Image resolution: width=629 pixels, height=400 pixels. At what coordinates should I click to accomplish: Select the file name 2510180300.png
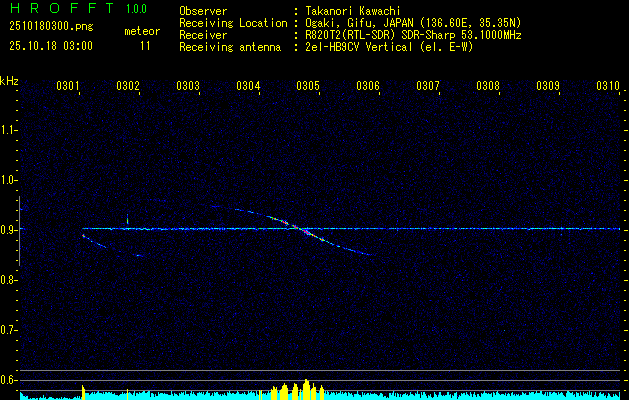51,26
